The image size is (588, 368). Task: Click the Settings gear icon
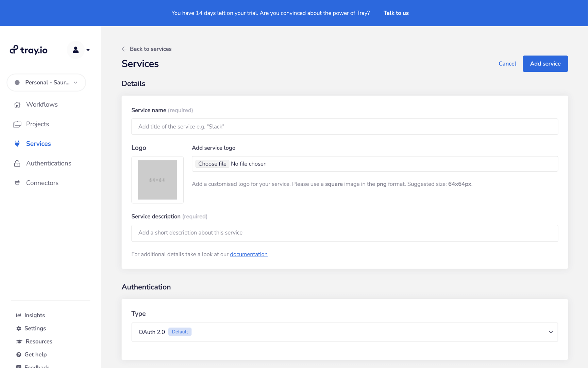pyautogui.click(x=19, y=329)
